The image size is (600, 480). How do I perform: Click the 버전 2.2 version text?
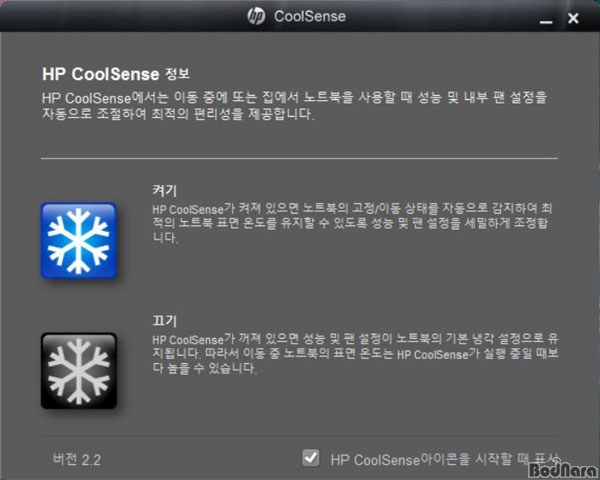[77, 459]
